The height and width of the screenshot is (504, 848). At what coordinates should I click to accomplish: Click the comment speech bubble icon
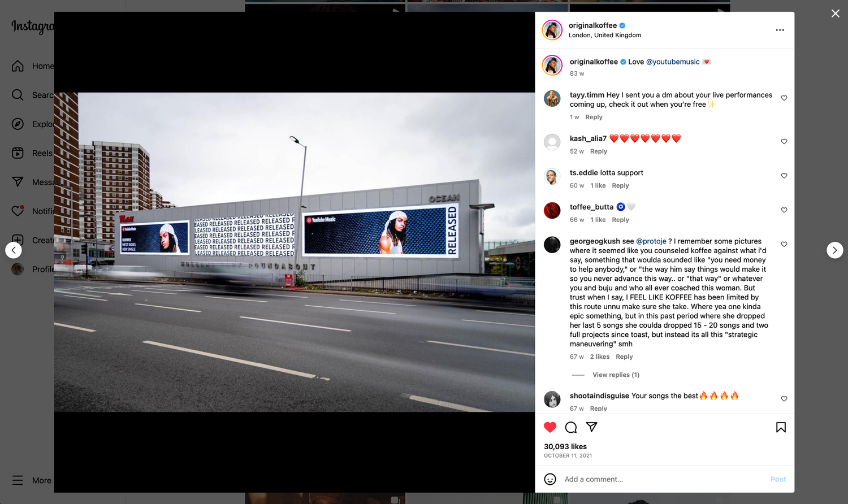point(571,427)
